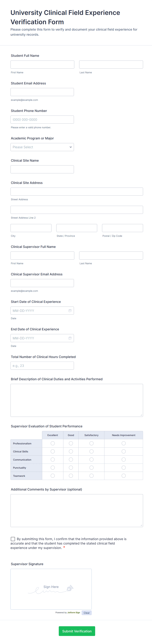The width and height of the screenshot is (152, 644).
Task: Click the Total Clinical Hours Completed field
Action: (x=42, y=366)
